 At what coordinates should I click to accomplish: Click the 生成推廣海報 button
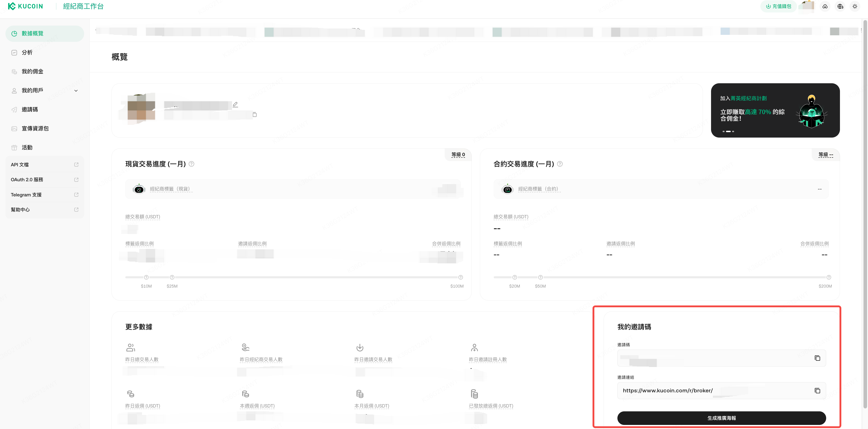tap(721, 418)
